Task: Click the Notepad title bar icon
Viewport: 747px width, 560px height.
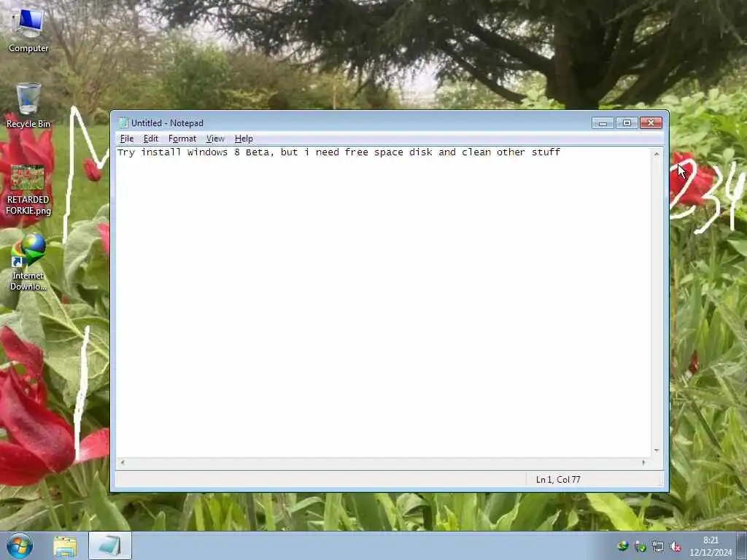Action: pyautogui.click(x=123, y=122)
